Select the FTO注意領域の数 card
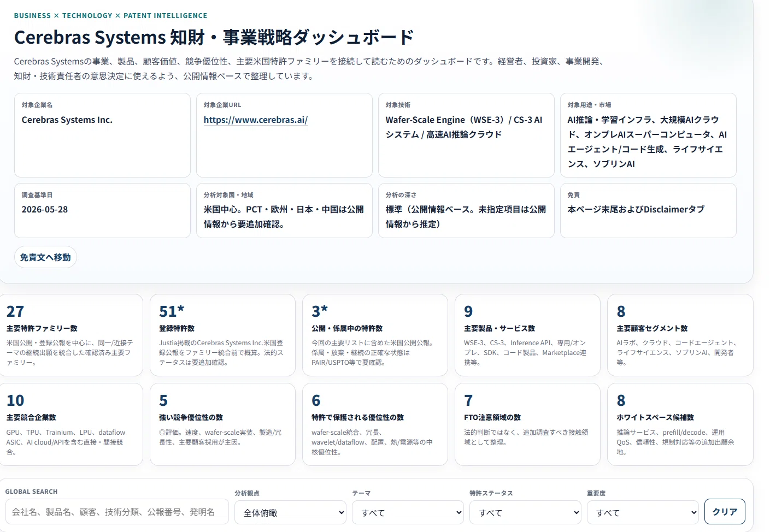This screenshot has width=770, height=532. [x=527, y=424]
